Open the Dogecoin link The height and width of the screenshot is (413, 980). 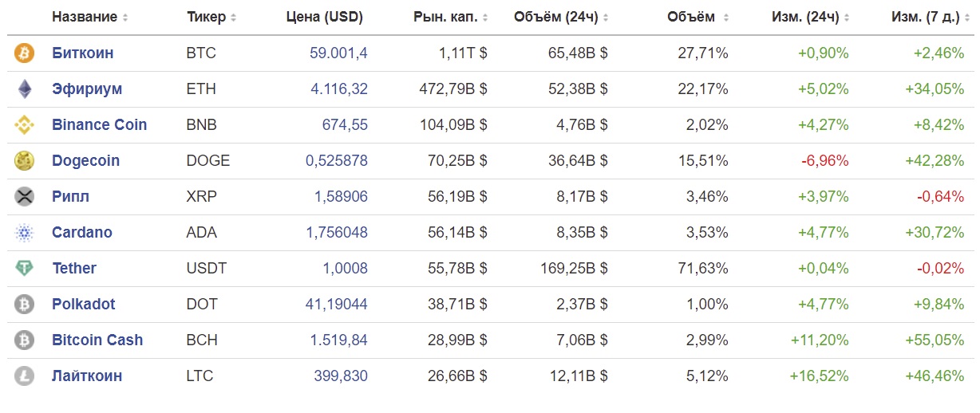pyautogui.click(x=85, y=161)
